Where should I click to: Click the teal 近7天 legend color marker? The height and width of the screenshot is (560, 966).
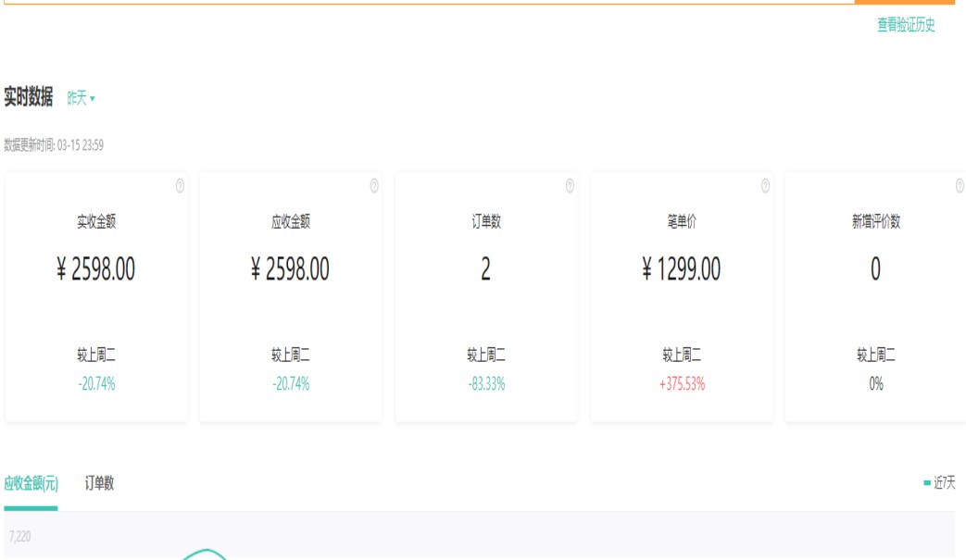pyautogui.click(x=927, y=483)
